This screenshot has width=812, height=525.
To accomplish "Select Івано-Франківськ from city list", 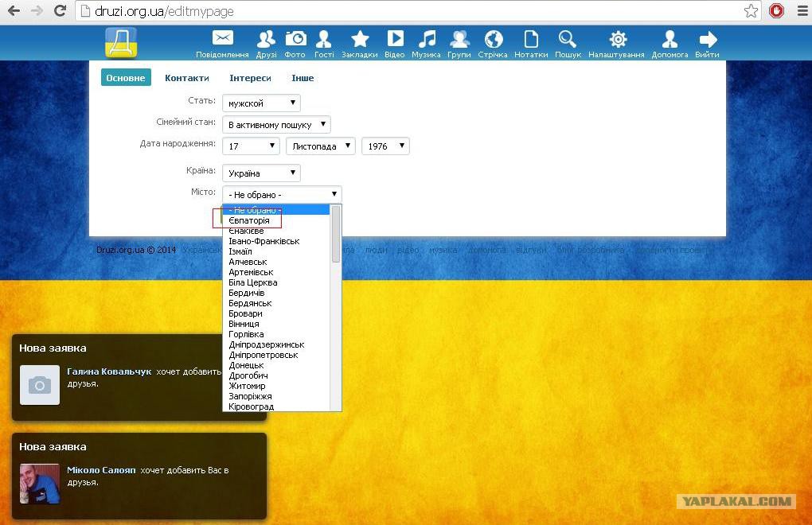I will click(x=276, y=241).
